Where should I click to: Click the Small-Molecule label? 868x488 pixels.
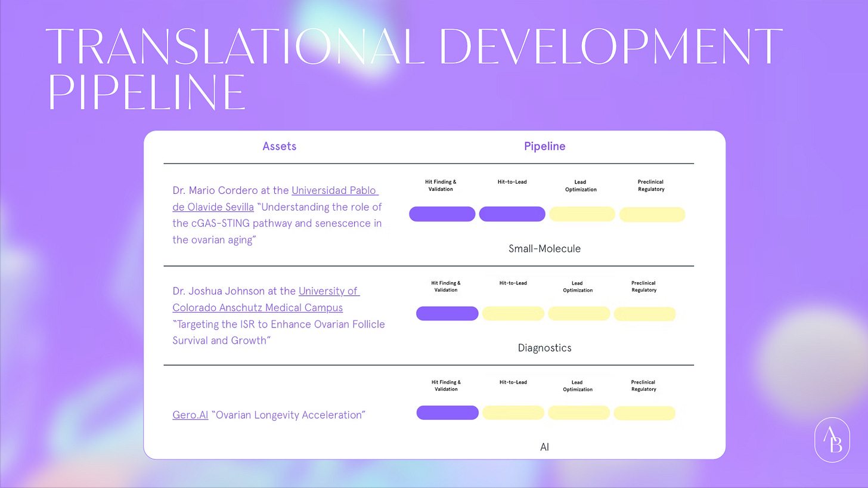[x=544, y=248]
